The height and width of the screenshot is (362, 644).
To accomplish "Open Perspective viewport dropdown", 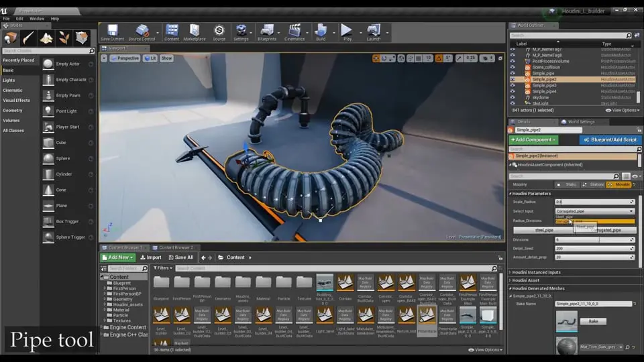I will pos(125,58).
